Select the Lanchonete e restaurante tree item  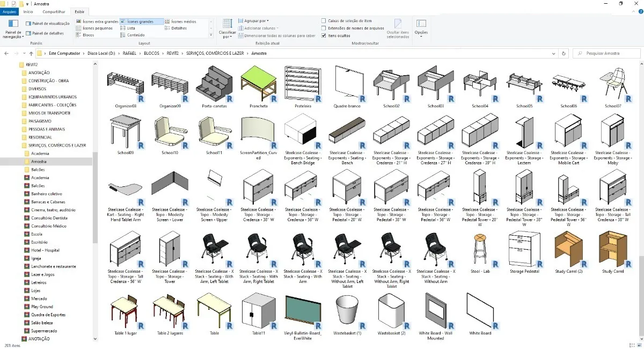click(x=54, y=266)
